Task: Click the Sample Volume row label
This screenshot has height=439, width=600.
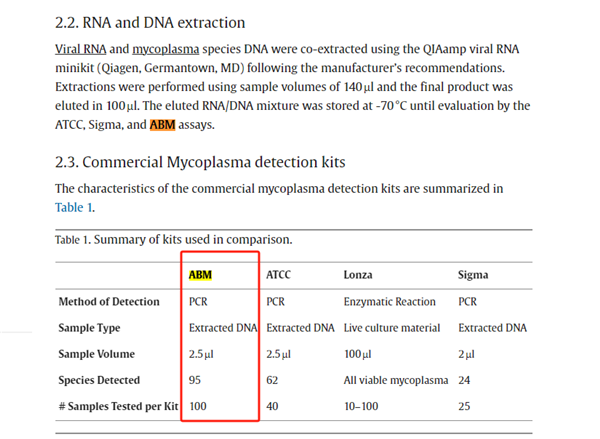Action: (97, 354)
